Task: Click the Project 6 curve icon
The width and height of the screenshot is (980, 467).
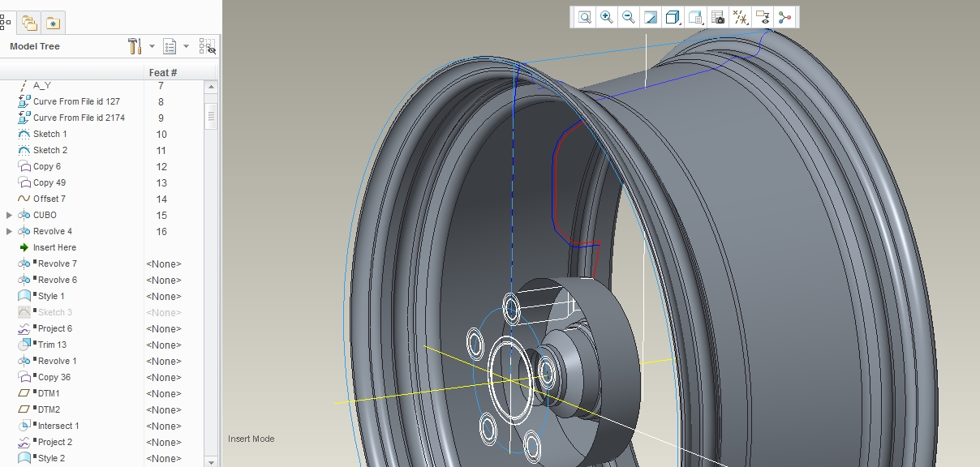Action: (x=24, y=328)
